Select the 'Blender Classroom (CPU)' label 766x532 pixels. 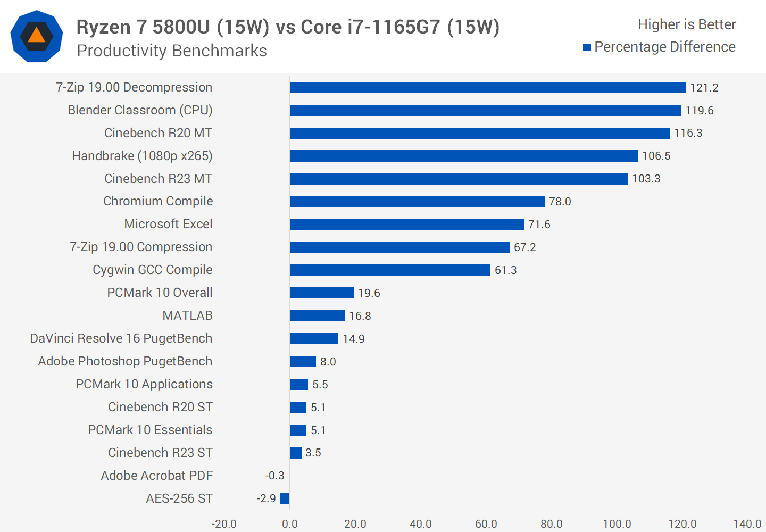[x=140, y=110]
